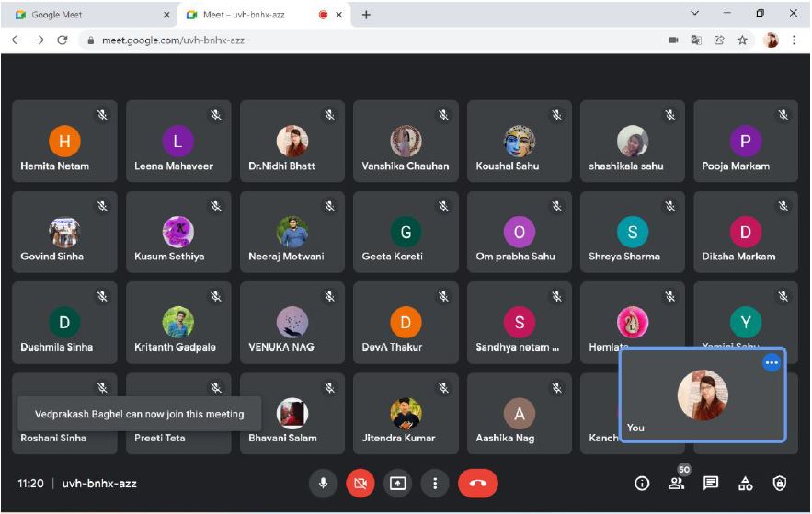The height and width of the screenshot is (514, 812).
Task: Open the activities icon
Action: pos(745,483)
